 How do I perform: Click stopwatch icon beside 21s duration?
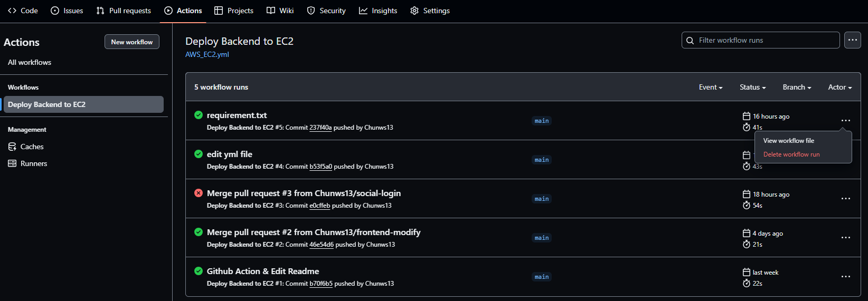(x=747, y=244)
